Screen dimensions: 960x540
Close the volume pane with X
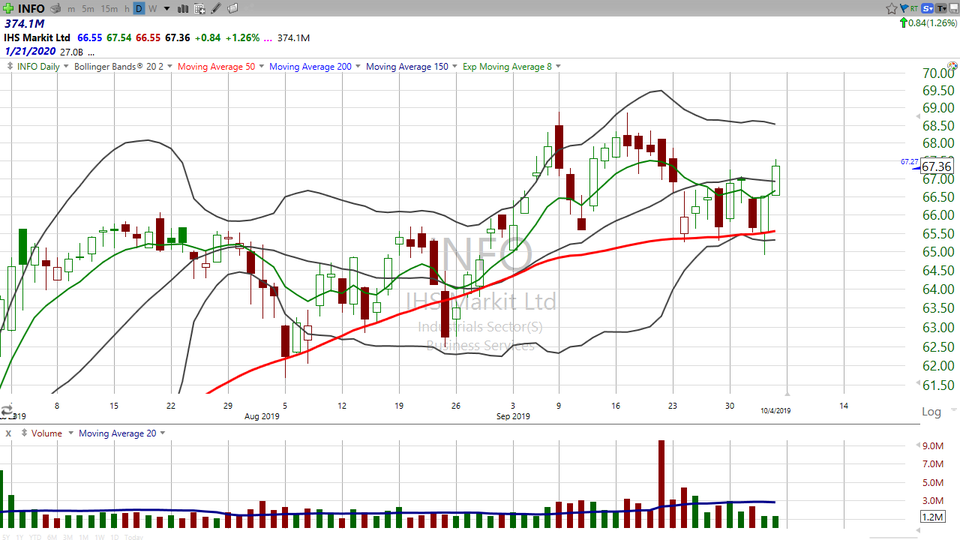(8, 433)
